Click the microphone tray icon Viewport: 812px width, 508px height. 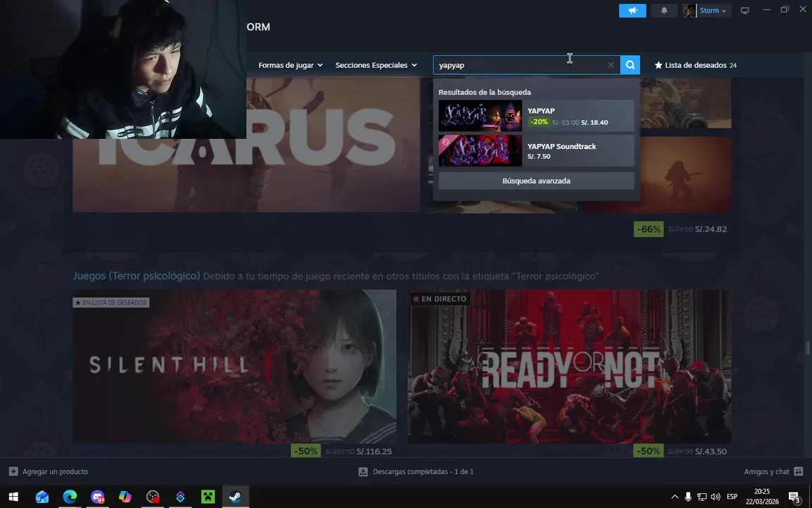pos(688,497)
